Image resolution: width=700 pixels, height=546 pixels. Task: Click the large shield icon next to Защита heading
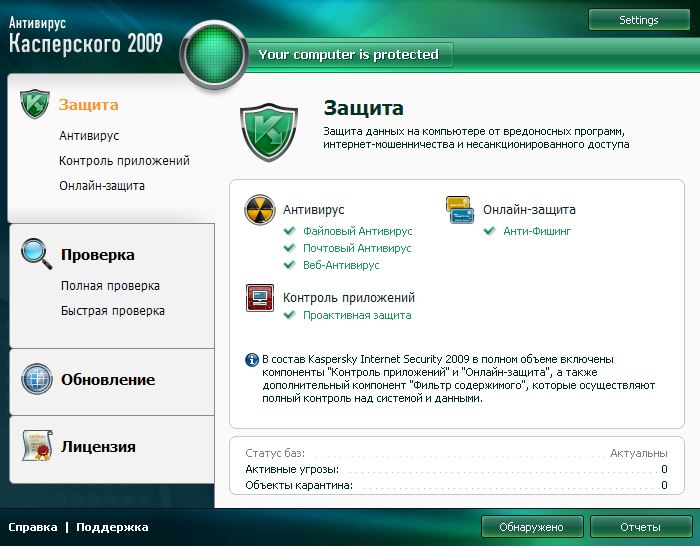(x=269, y=132)
